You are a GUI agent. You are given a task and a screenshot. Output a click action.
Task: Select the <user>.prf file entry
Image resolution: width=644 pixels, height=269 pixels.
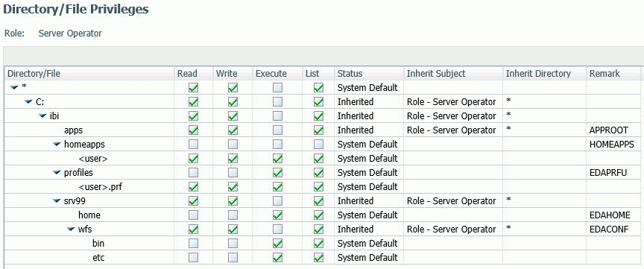pos(100,187)
